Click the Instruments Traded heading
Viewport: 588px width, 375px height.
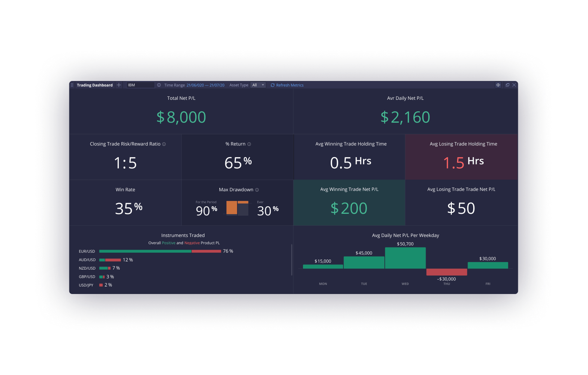[x=183, y=235]
